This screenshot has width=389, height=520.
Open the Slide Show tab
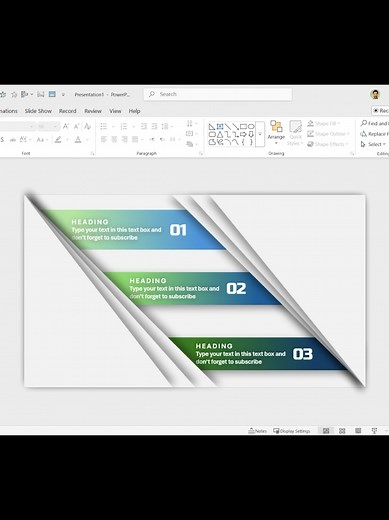click(x=38, y=111)
